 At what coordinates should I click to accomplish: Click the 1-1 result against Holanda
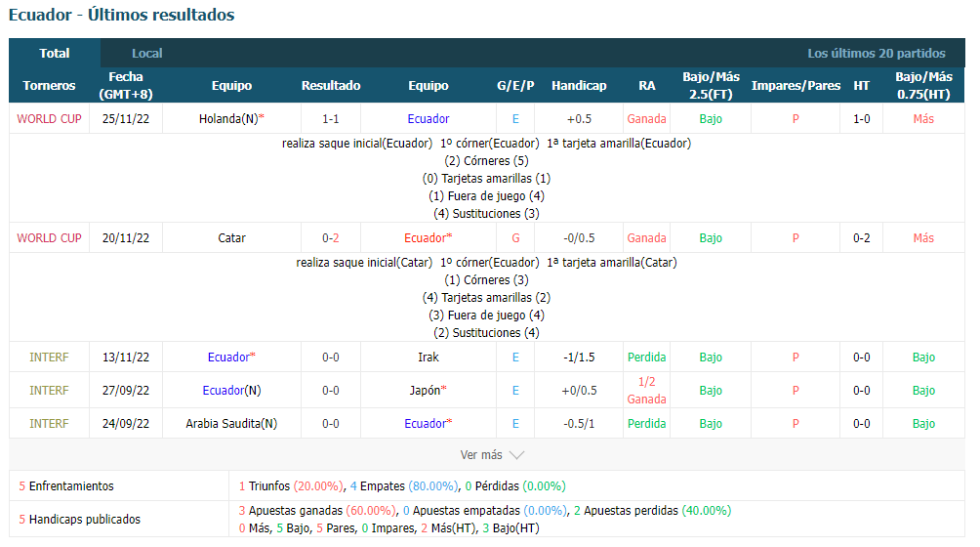[331, 119]
